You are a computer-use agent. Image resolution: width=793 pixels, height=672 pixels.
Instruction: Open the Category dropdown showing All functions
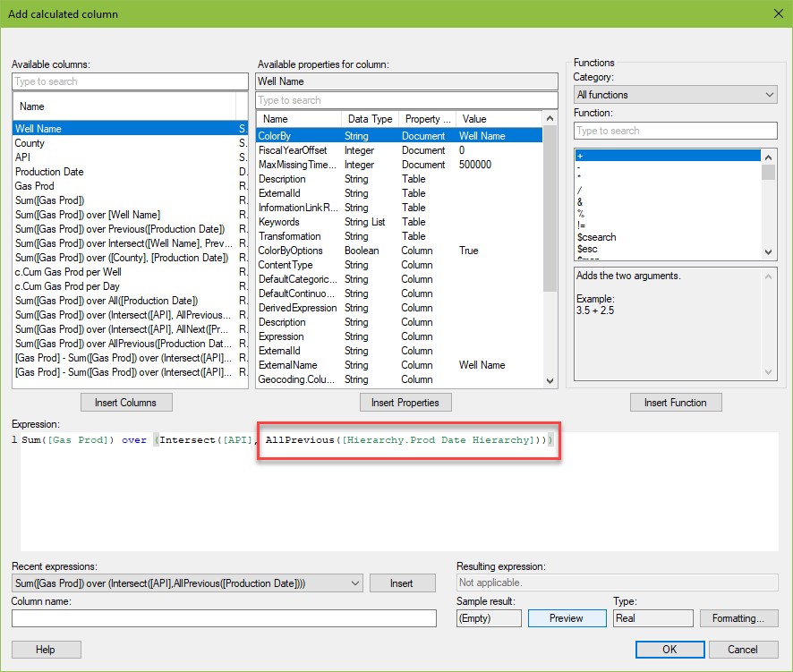tap(675, 95)
